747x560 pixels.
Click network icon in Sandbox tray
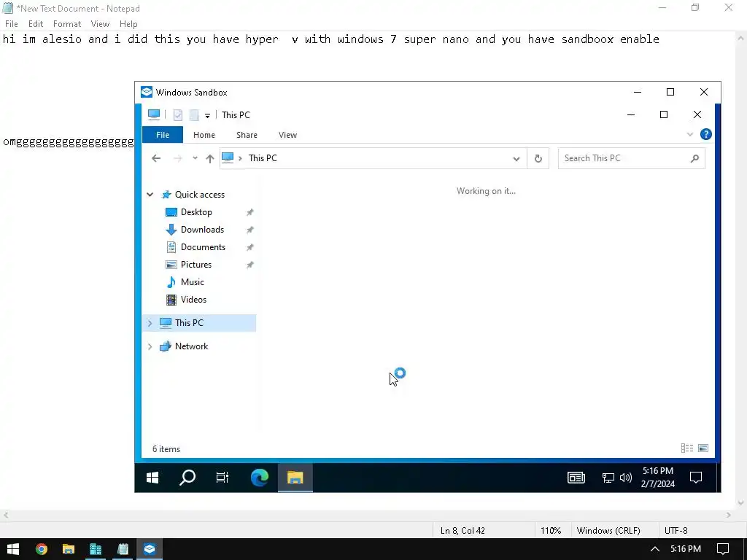click(x=608, y=478)
